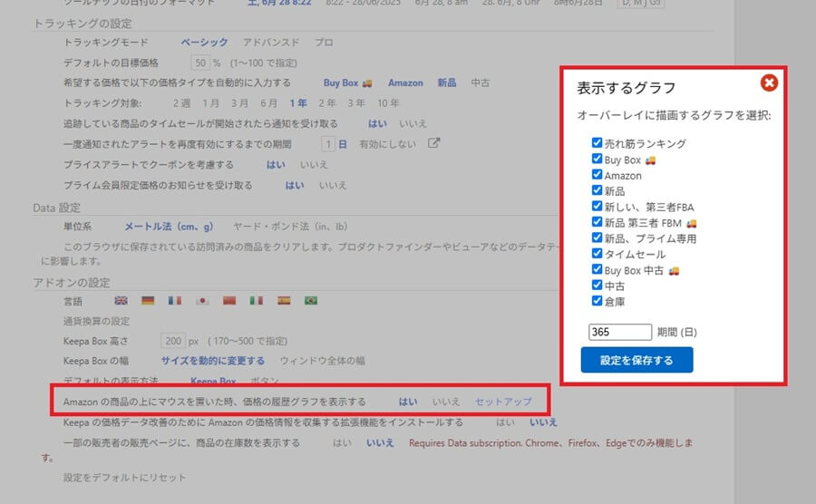
Task: Open the external link icon beside 有効にしない
Action: tap(433, 143)
